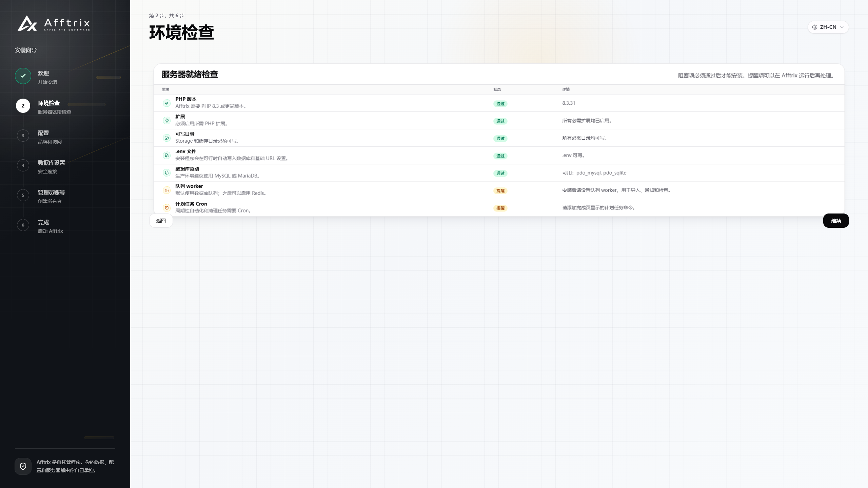Click the completed checkmark for 欢迎 step
The height and width of the screenshot is (488, 868).
[23, 76]
